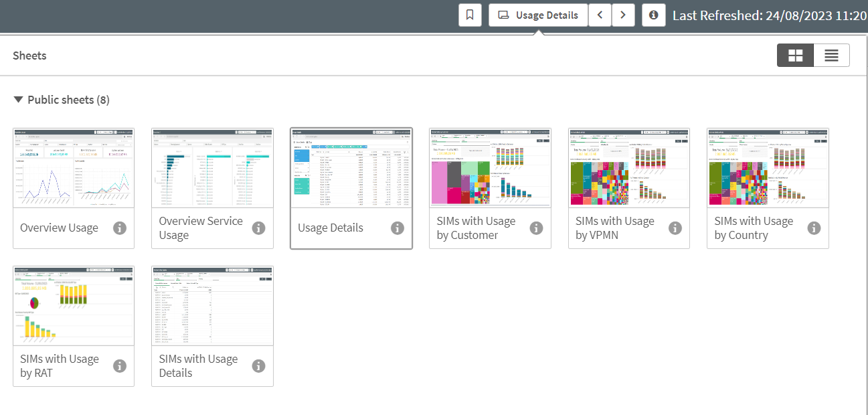Image resolution: width=868 pixels, height=415 pixels.
Task: Click the app info icon near Last Refreshed
Action: (x=653, y=15)
